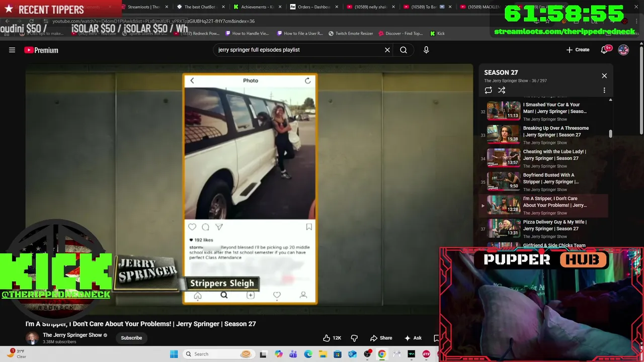The height and width of the screenshot is (362, 644).
Task: Open the Ask AI button
Action: (413, 338)
